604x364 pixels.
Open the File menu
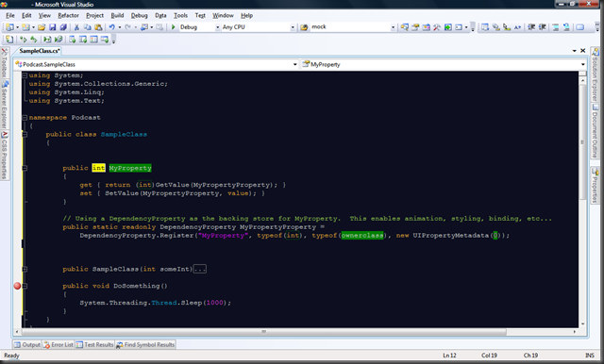(10, 15)
